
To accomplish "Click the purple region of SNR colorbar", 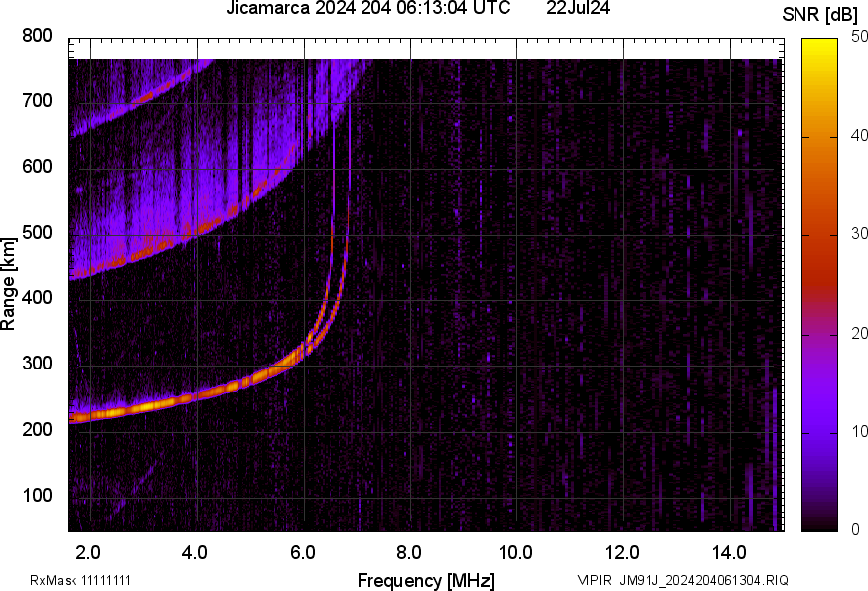I will coord(820,417).
